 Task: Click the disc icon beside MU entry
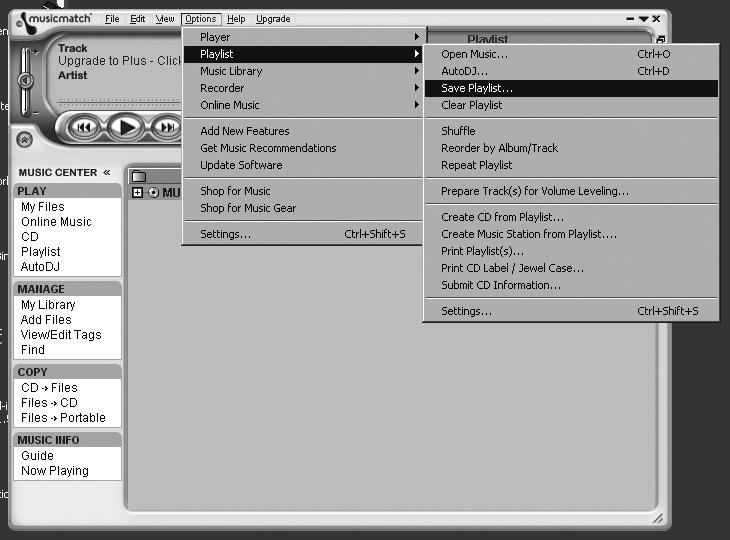click(153, 193)
